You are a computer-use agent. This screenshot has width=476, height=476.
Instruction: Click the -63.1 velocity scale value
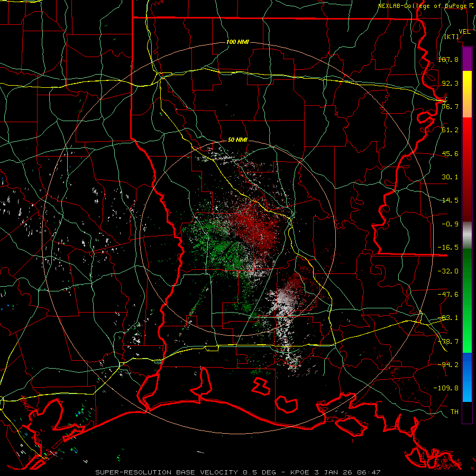(448, 318)
